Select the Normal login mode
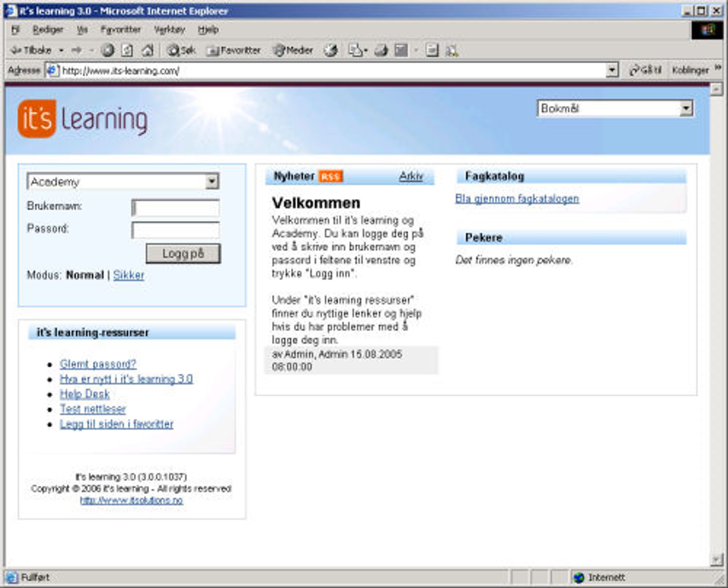This screenshot has width=728, height=588. (x=85, y=275)
